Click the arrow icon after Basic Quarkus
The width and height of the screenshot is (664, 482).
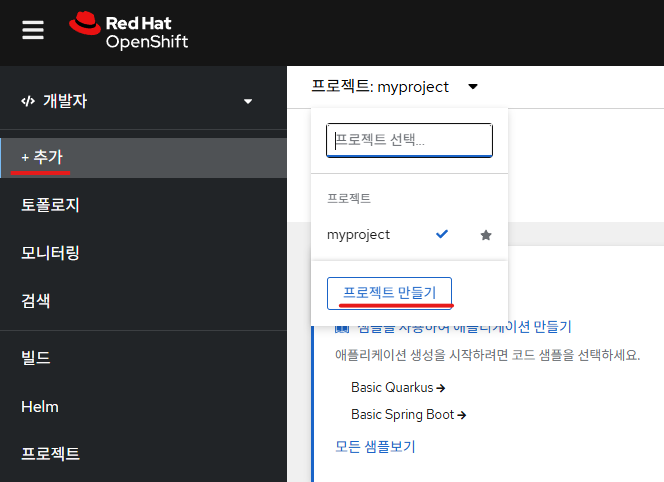[x=441, y=388]
